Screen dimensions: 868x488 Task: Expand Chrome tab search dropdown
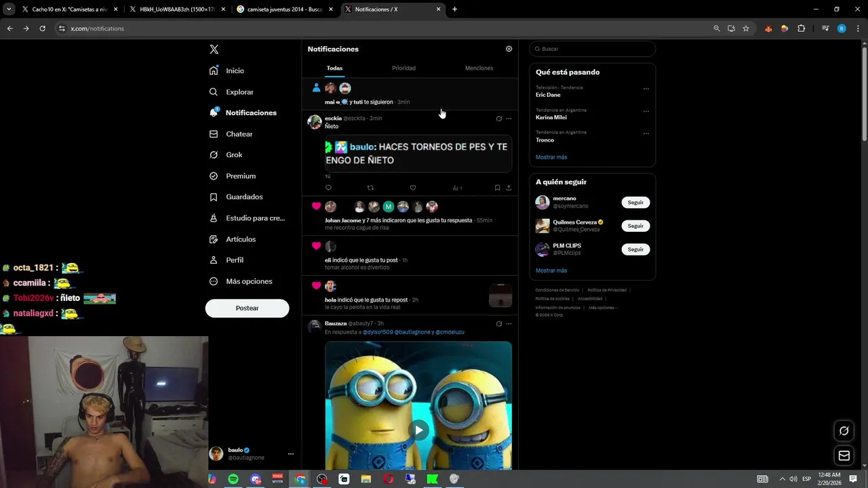coord(9,9)
